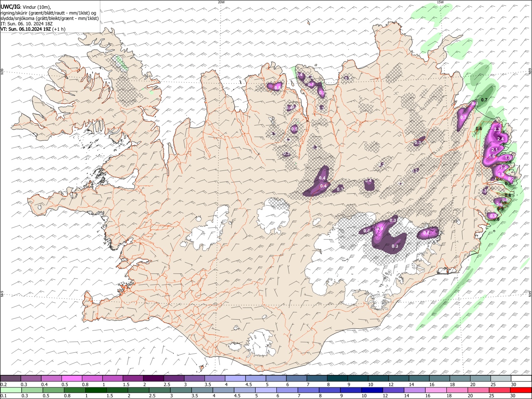532x399 pixels.
Task: Click the pale green rain legend swatch labeled 0.1
Action: tap(11, 390)
